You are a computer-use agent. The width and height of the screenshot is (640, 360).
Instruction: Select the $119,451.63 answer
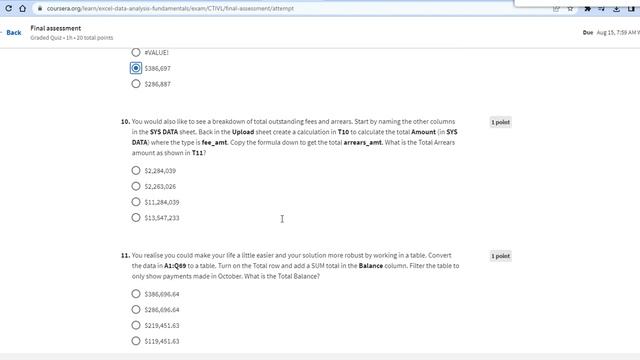click(x=136, y=341)
